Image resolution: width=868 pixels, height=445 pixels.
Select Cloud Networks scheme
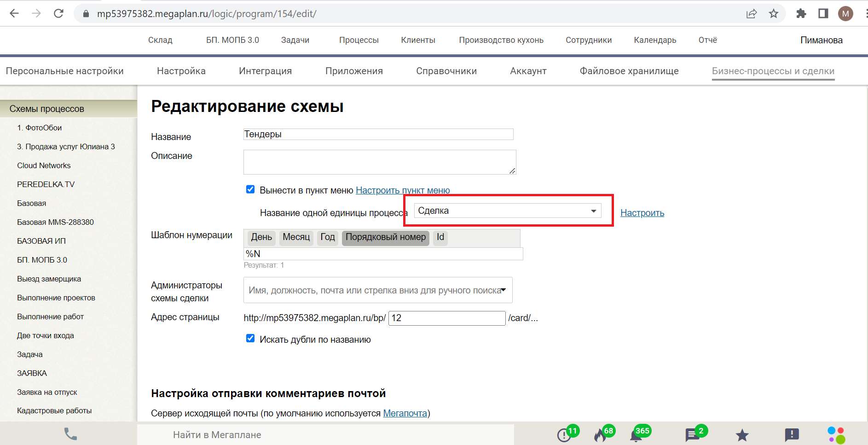coord(44,165)
